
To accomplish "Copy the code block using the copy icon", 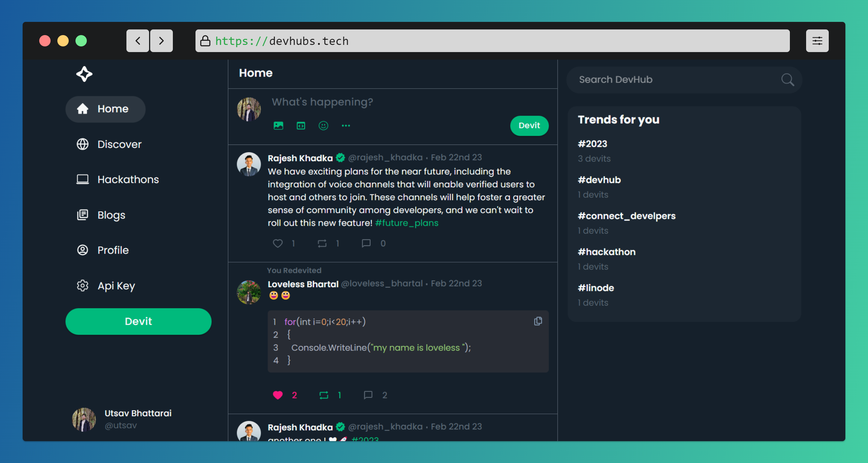I will tap(538, 321).
